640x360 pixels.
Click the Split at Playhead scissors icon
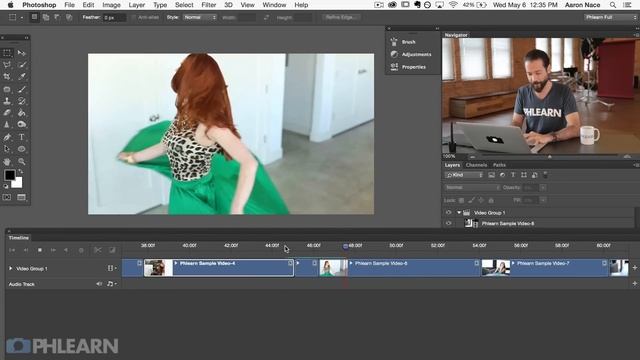98,250
